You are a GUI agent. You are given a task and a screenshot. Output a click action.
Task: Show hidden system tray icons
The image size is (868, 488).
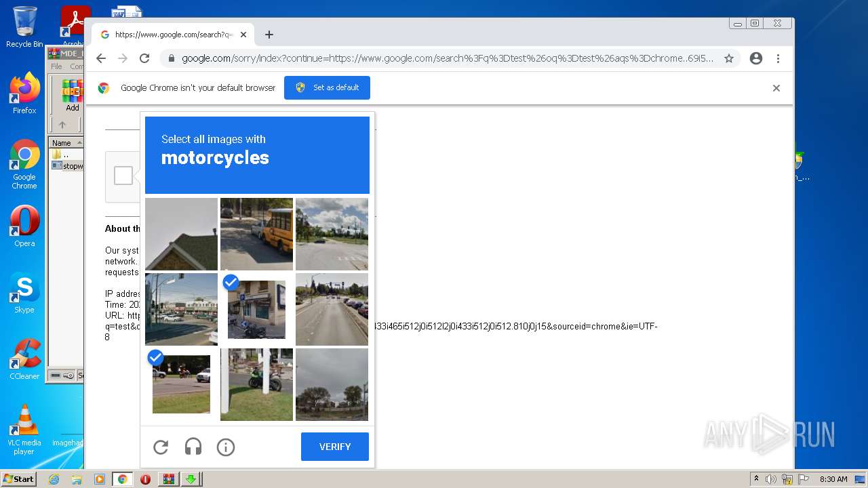tap(756, 479)
